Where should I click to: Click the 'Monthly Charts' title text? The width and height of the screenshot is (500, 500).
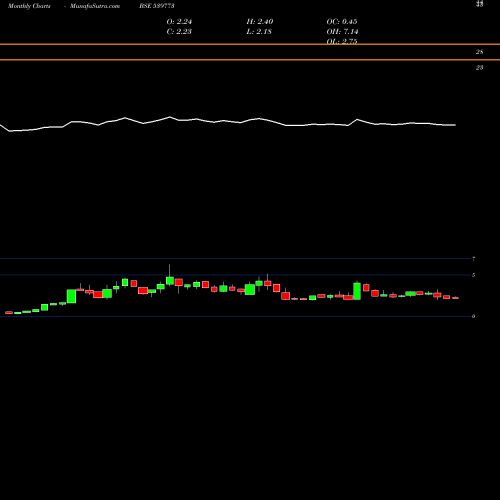click(x=29, y=6)
